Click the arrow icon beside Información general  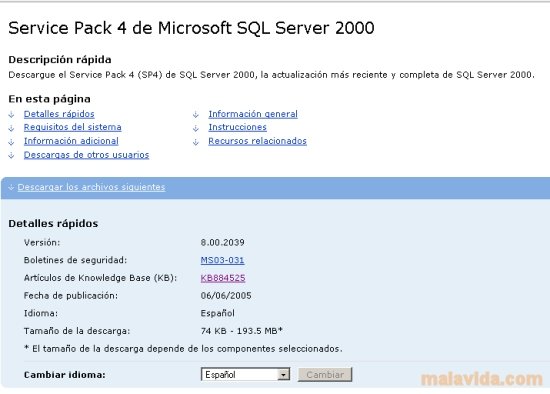point(196,115)
